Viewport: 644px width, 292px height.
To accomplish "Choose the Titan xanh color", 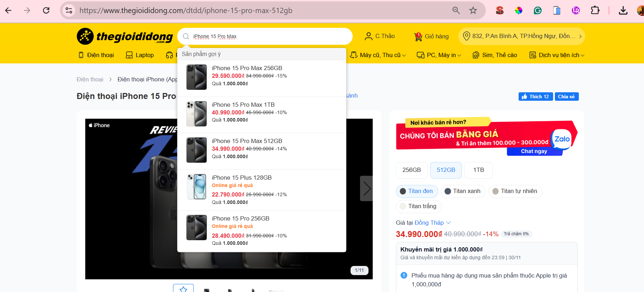I will click(463, 191).
